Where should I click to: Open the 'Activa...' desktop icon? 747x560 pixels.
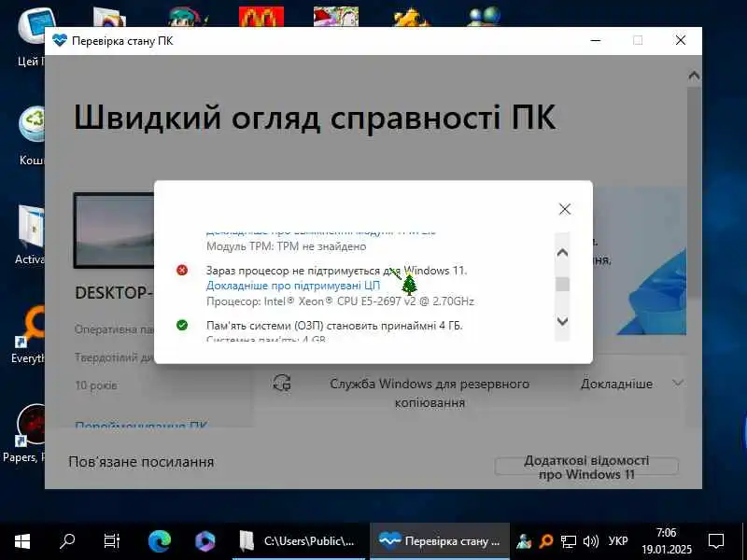pyautogui.click(x=31, y=235)
